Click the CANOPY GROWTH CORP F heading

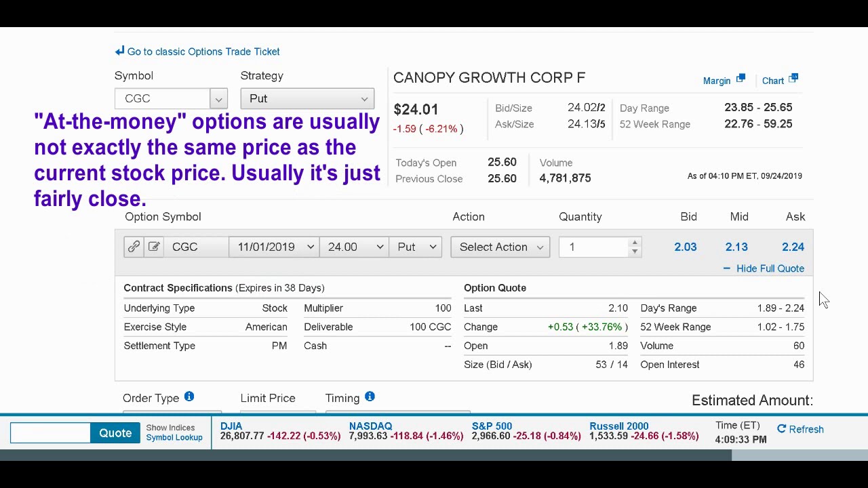click(489, 77)
